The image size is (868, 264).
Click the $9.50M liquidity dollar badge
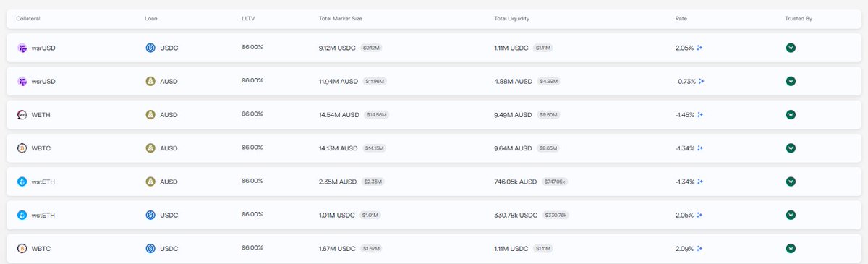(x=548, y=115)
